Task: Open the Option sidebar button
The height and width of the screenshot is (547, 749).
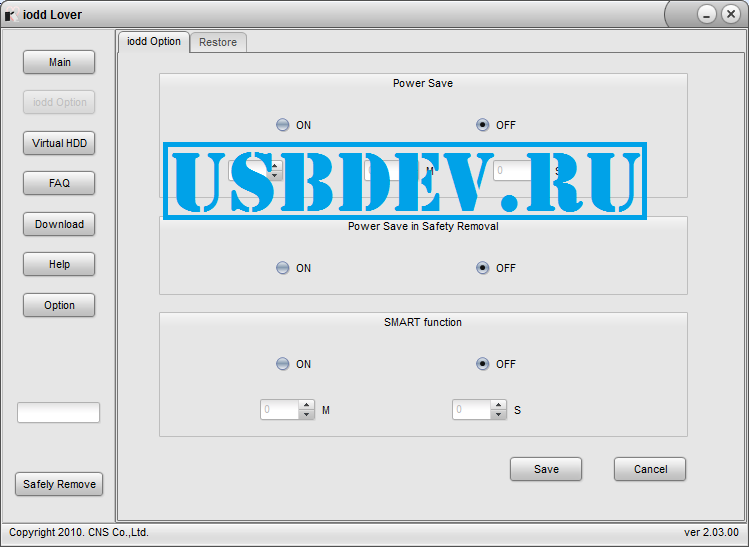Action: coord(59,305)
